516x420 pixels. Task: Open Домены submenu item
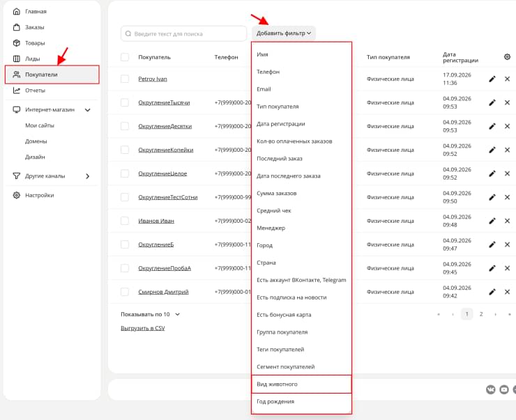36,141
